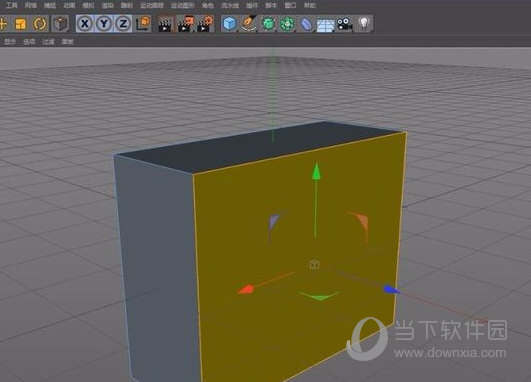531x382 pixels.
Task: Click the purple plane handle of gizmo
Action: click(x=274, y=222)
